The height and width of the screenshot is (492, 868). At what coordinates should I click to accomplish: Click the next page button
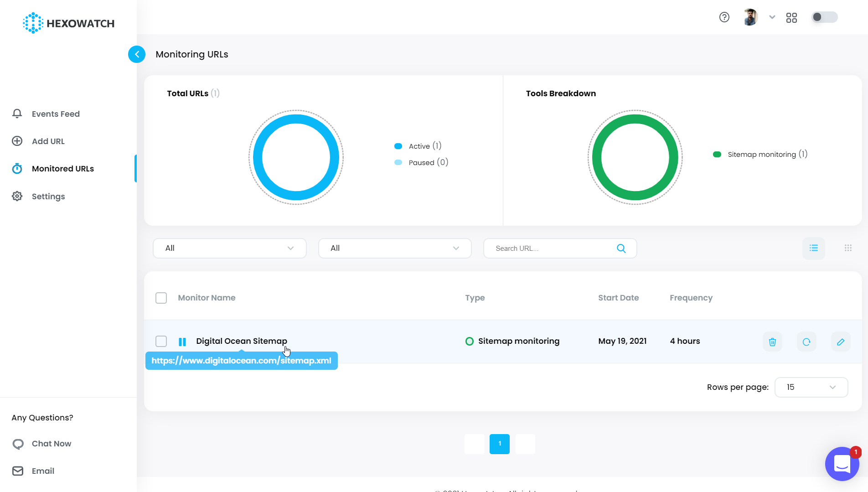pyautogui.click(x=525, y=444)
